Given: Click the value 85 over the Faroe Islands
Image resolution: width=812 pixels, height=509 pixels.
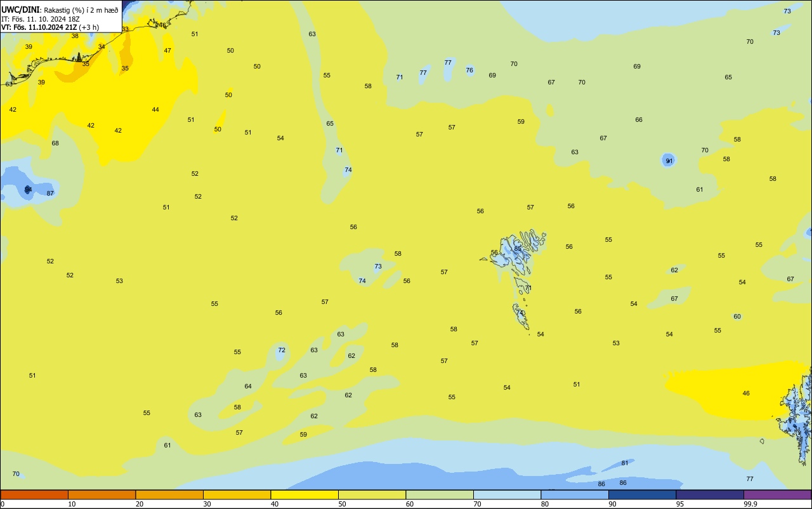Looking at the screenshot, I should [x=518, y=248].
